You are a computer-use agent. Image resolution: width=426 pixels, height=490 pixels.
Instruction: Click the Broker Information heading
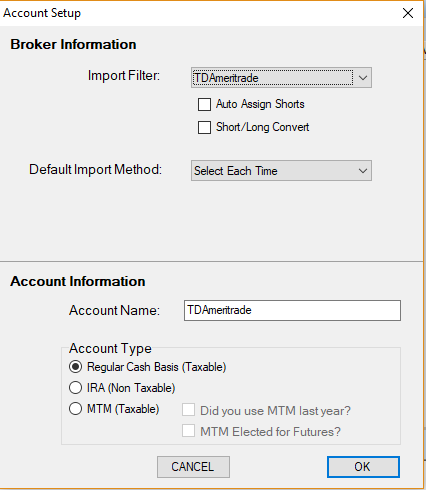tap(73, 44)
